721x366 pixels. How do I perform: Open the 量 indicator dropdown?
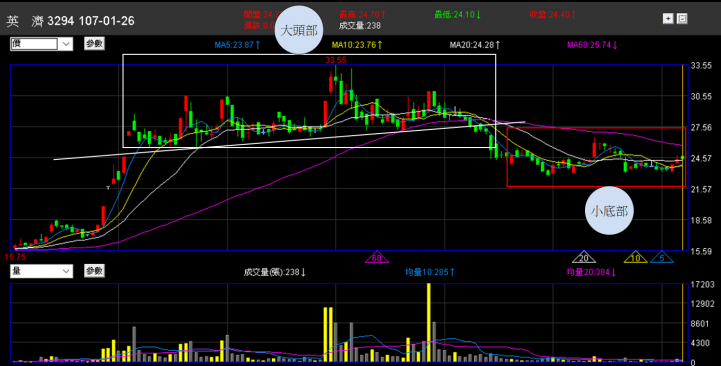click(41, 271)
